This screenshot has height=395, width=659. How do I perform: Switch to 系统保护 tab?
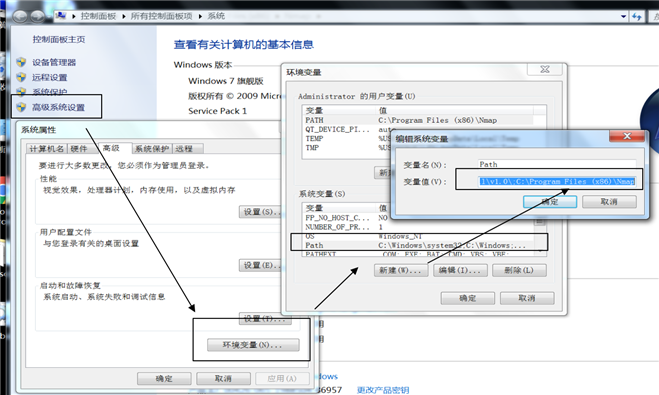point(152,149)
